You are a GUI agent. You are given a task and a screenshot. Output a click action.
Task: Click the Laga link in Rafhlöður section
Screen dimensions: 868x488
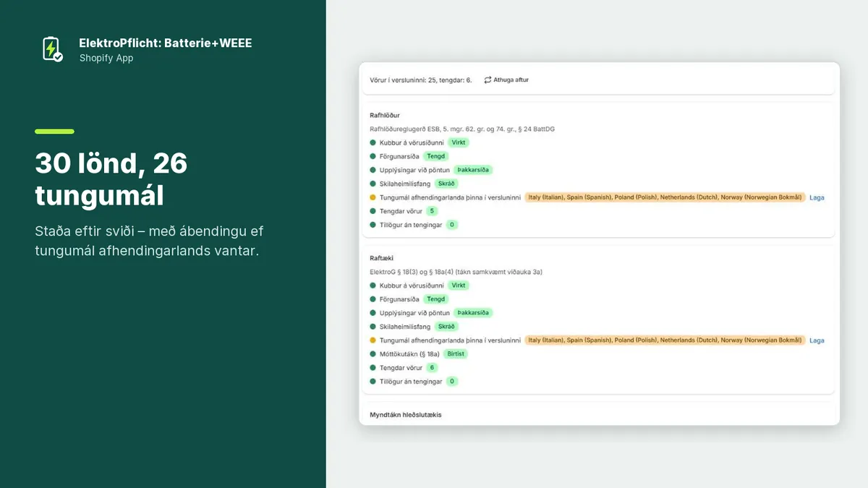click(817, 197)
